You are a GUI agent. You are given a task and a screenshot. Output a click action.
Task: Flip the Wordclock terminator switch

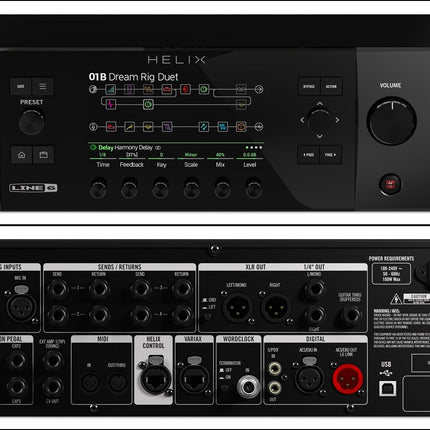225,388
